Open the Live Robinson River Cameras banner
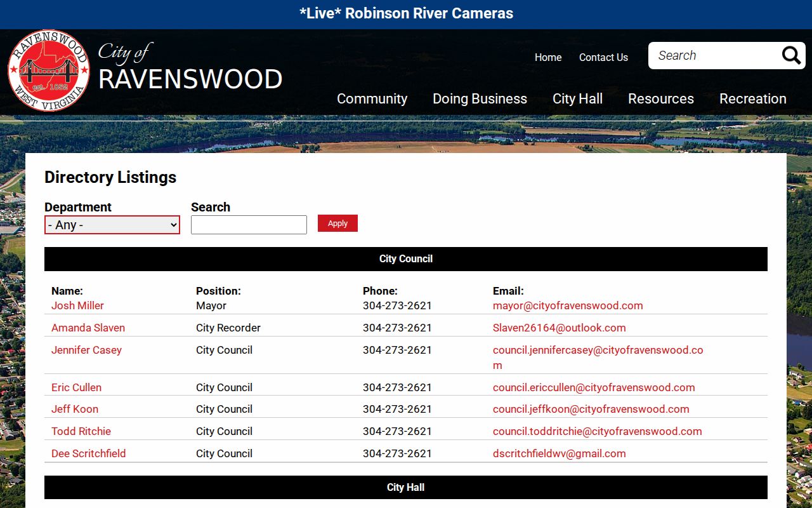Screen dimensions: 812x508 [x=406, y=13]
